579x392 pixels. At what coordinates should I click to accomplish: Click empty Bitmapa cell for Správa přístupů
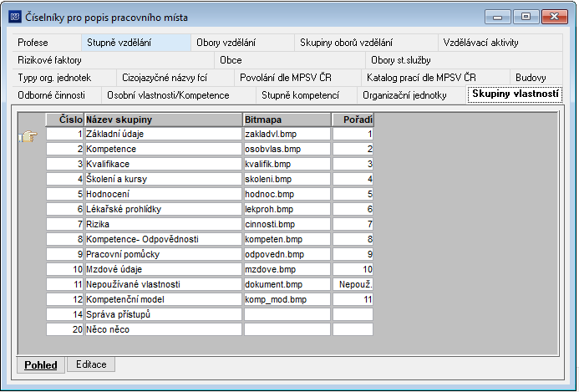[x=287, y=314]
